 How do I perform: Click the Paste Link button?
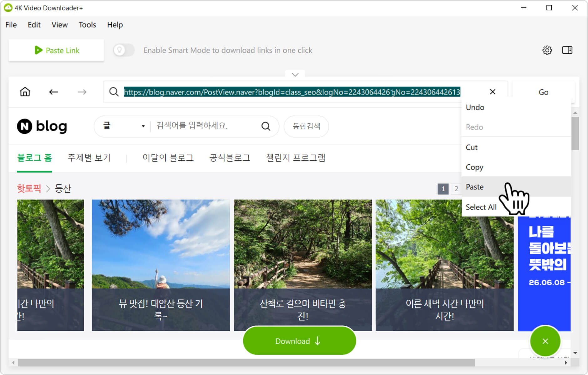coord(56,50)
